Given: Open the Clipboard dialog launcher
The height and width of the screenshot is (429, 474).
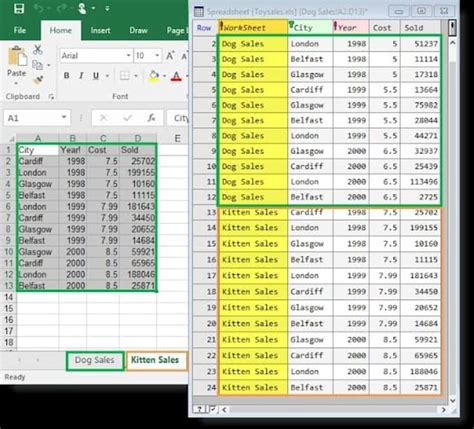Looking at the screenshot, I should pyautogui.click(x=51, y=96).
